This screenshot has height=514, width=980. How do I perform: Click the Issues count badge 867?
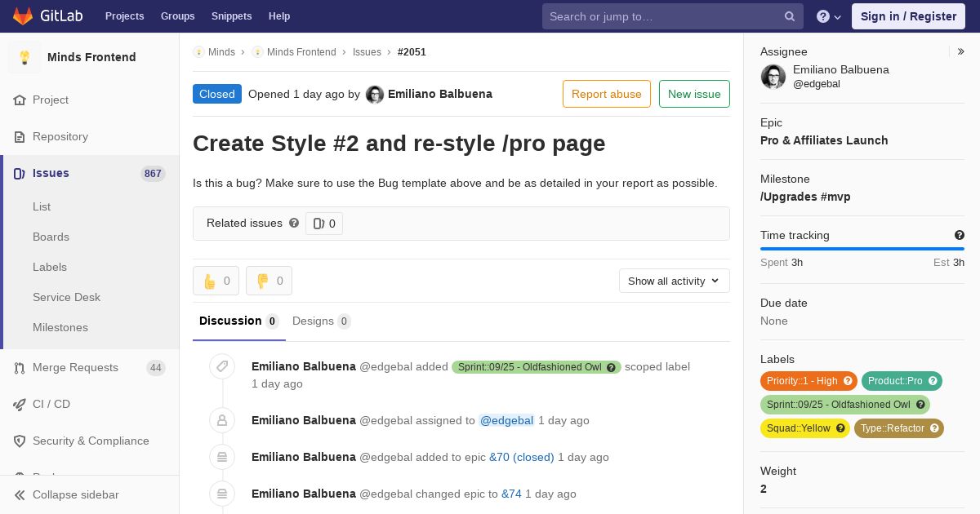point(153,174)
